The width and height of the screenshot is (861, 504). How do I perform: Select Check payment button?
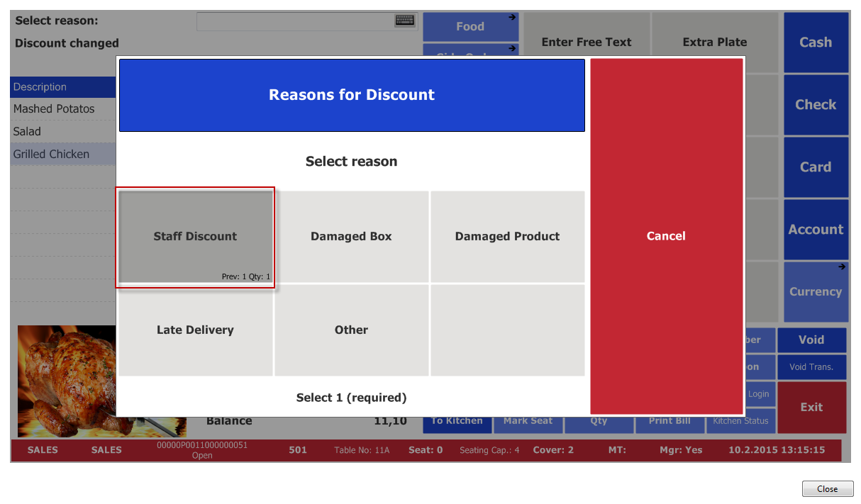[816, 105]
